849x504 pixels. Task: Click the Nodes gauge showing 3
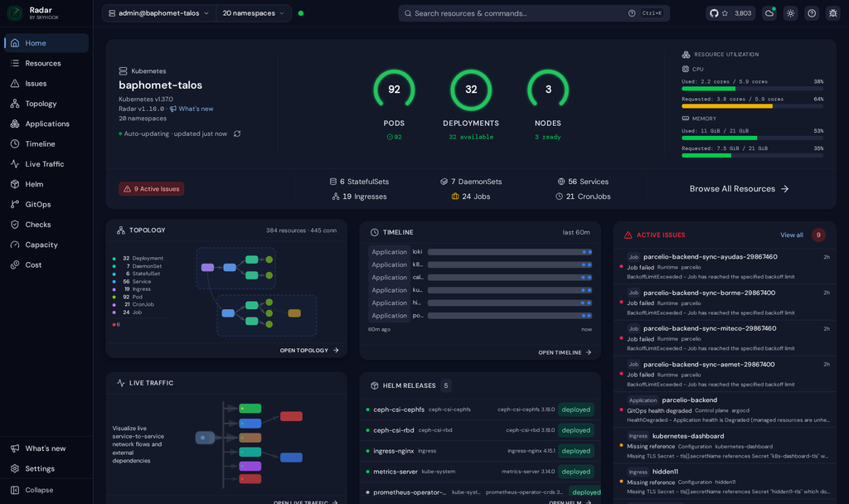(x=548, y=90)
